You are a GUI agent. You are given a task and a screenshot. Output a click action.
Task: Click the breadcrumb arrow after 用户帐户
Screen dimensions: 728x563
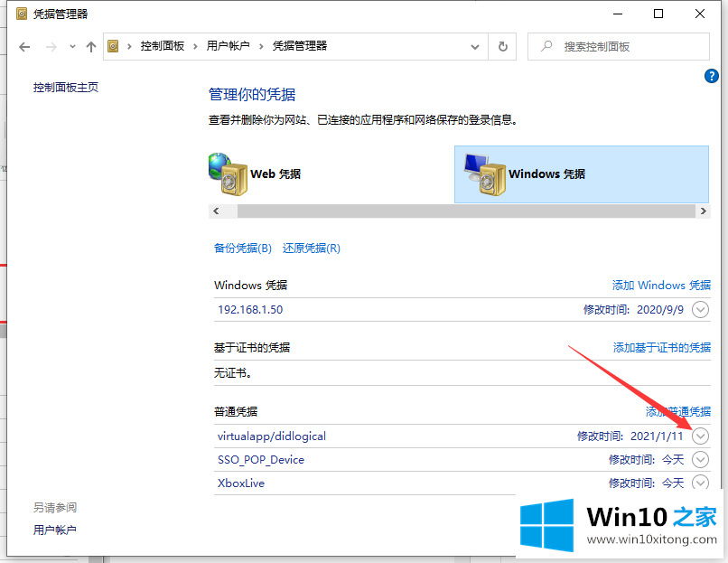[x=261, y=46]
